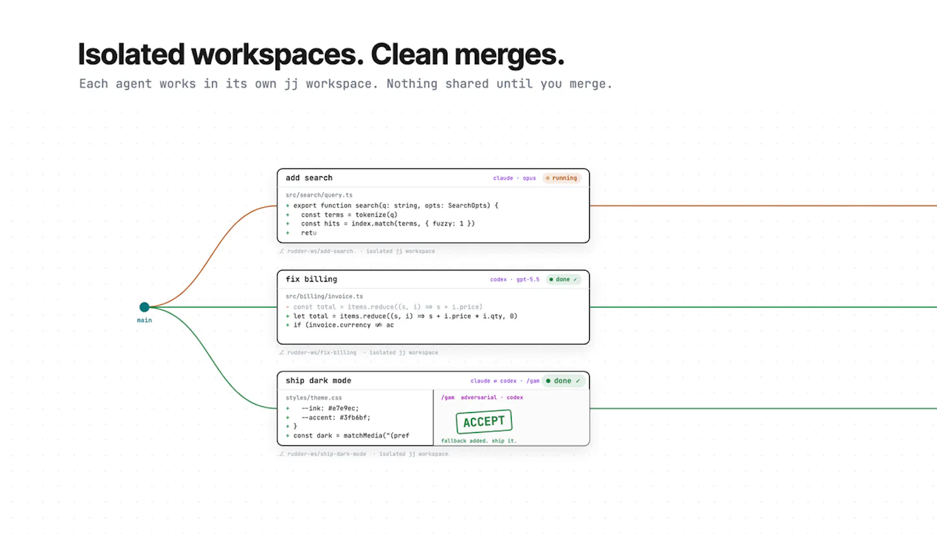Screen dimensions: 937x560
Task: Click the ACCEPT stamp
Action: tap(484, 421)
